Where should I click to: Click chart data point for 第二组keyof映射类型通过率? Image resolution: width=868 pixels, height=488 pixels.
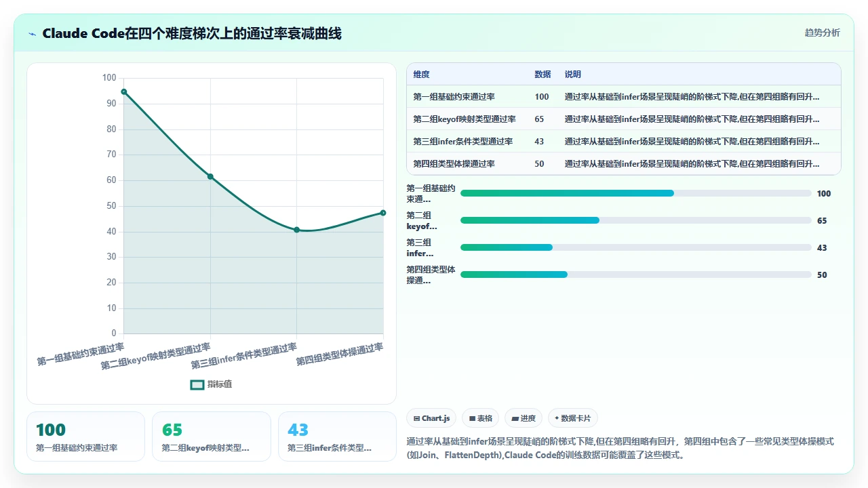(210, 177)
